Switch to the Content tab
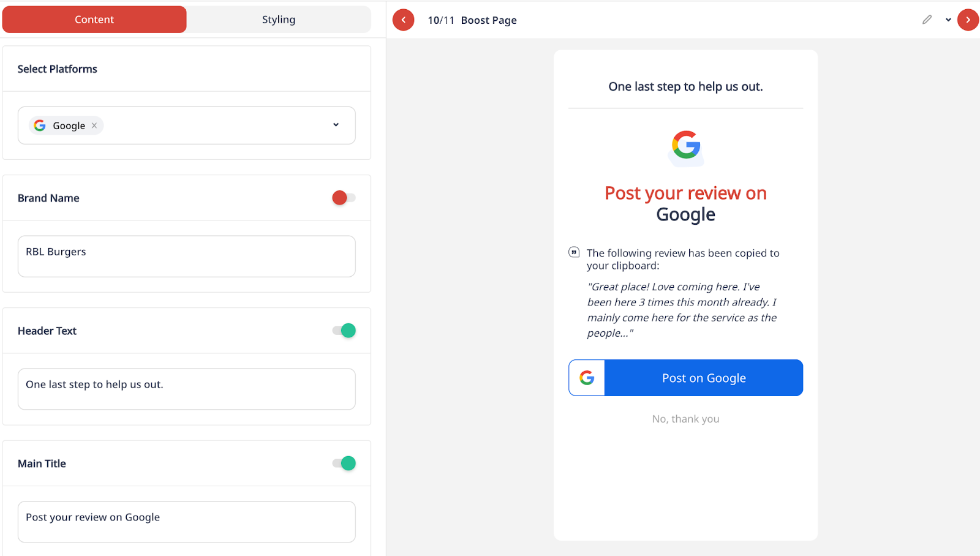The image size is (980, 556). click(x=94, y=20)
